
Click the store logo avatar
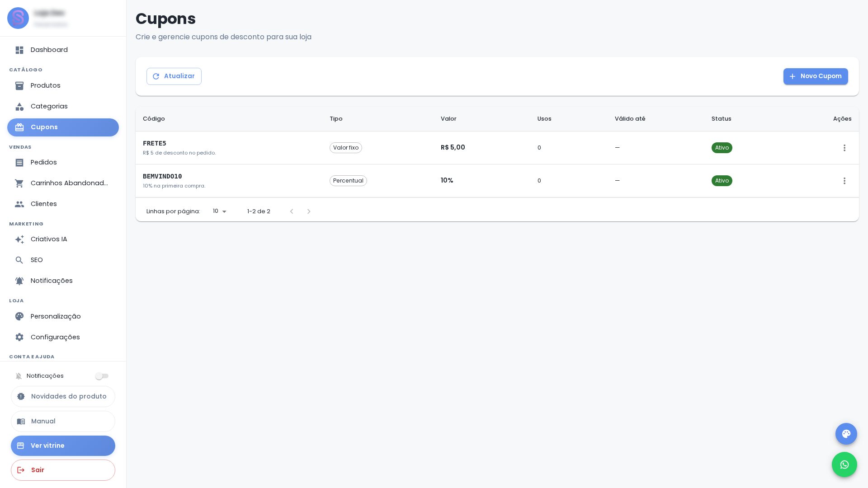18,18
